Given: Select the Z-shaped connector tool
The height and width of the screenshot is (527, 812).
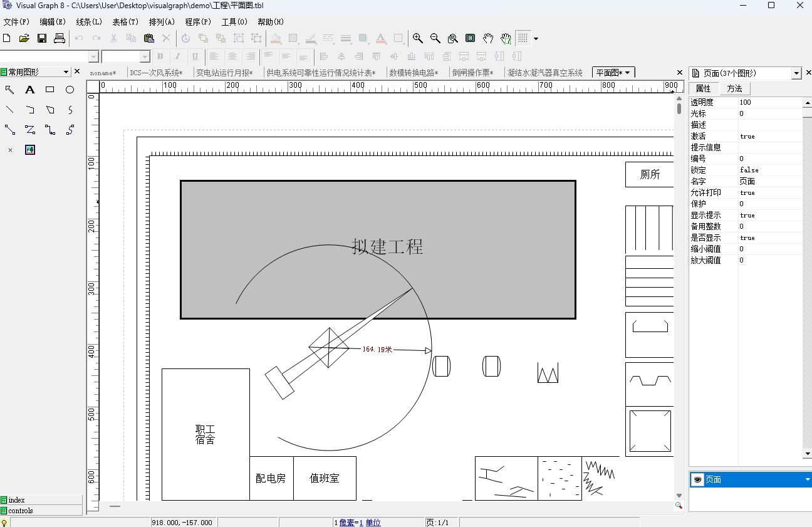Looking at the screenshot, I should (x=30, y=130).
